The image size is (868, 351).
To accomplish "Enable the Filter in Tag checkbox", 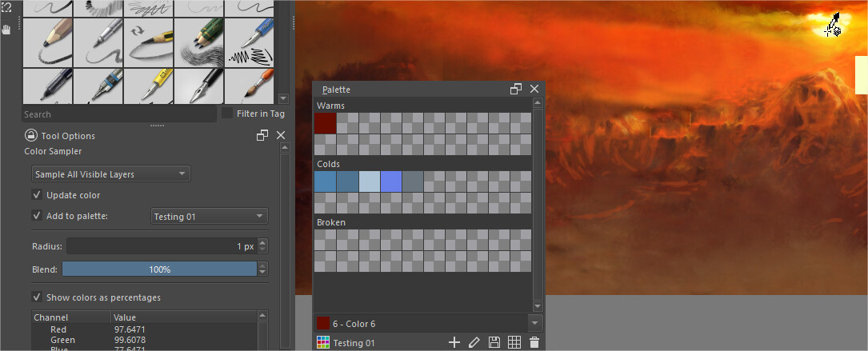I will point(227,114).
